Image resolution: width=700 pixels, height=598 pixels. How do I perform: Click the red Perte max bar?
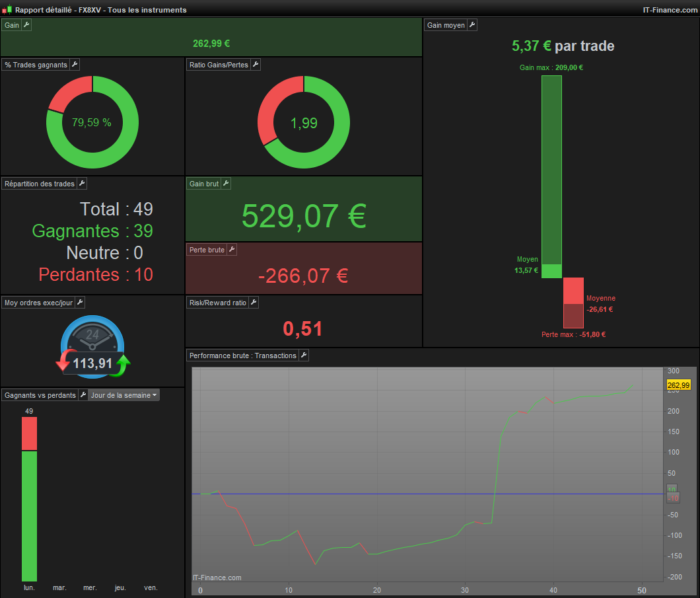(x=573, y=303)
